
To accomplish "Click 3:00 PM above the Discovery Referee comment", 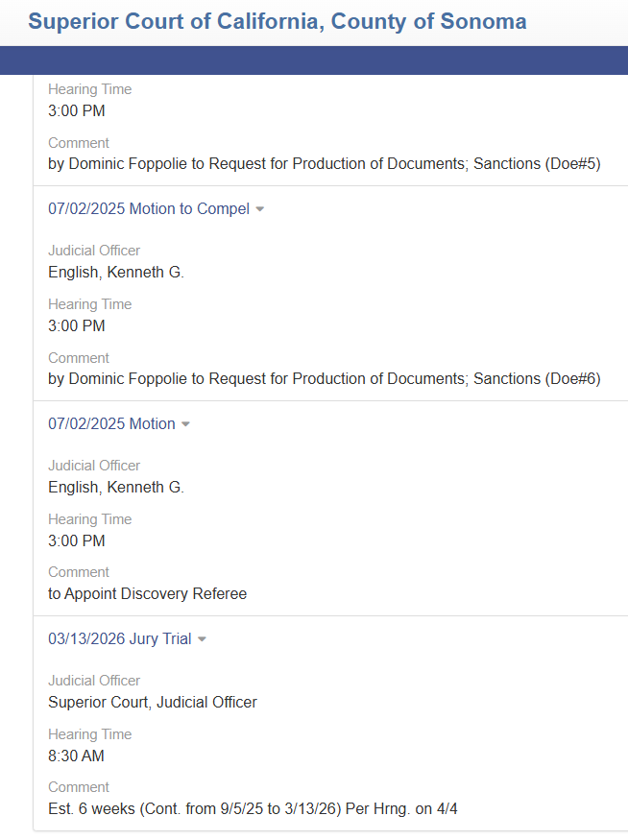I will (x=77, y=540).
